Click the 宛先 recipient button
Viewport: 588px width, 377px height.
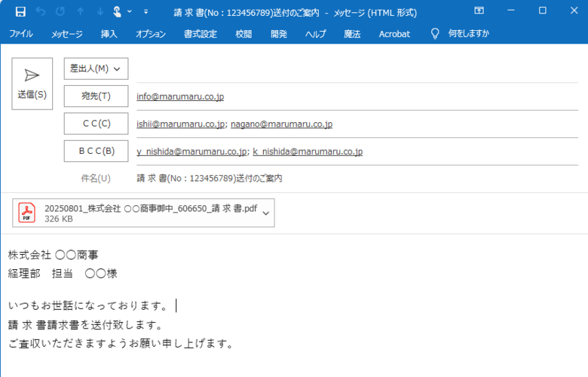96,97
